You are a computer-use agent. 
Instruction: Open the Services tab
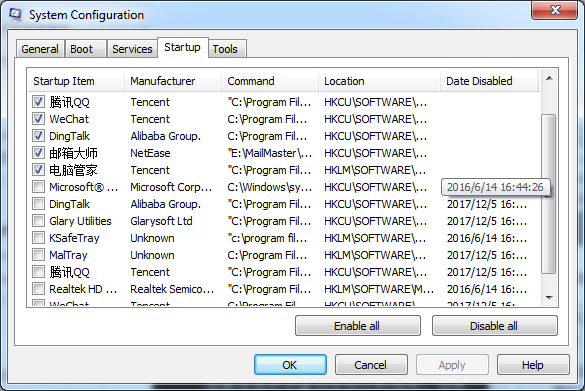tap(132, 49)
